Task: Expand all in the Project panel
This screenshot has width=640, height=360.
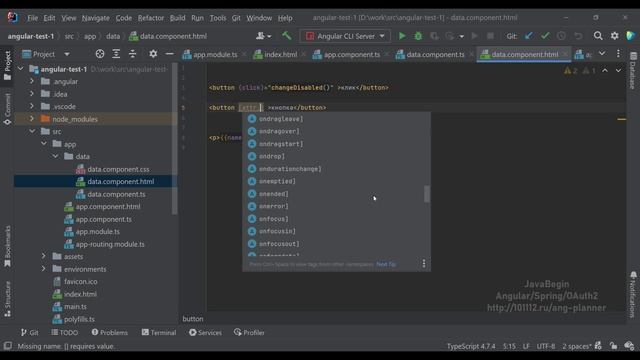Action: (116, 54)
